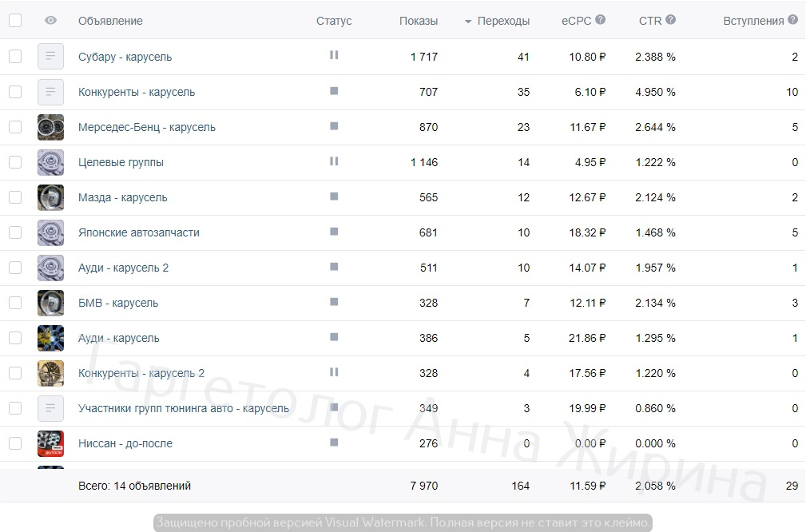Screen dimensions: 806x532
Task: Click the Вступления help question mark icon
Action: click(792, 19)
